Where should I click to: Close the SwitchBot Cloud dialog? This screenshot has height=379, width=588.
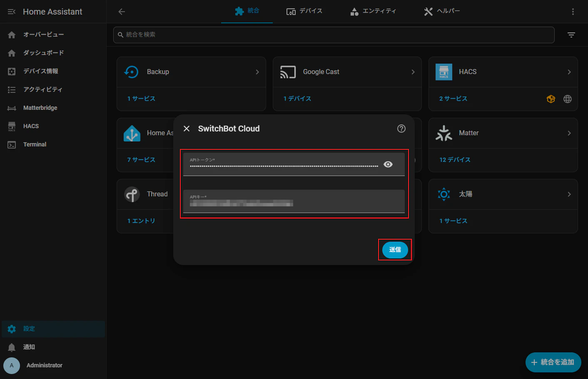tap(187, 129)
